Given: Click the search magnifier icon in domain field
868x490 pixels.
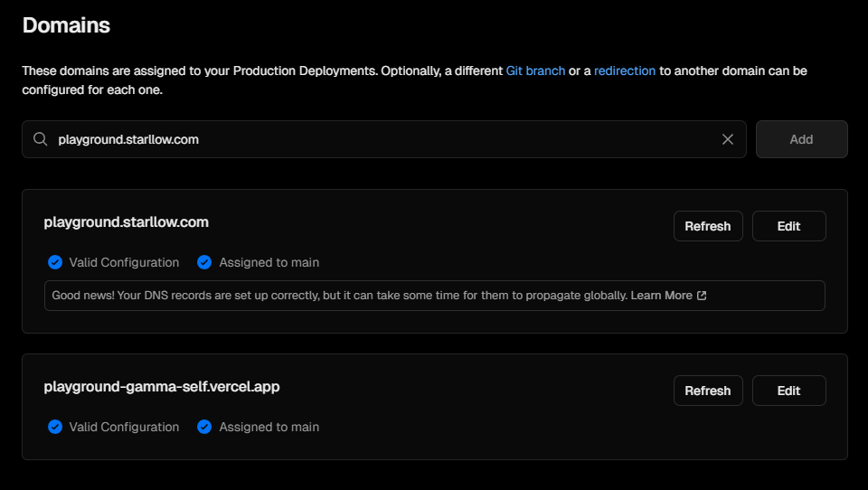Looking at the screenshot, I should [x=40, y=139].
